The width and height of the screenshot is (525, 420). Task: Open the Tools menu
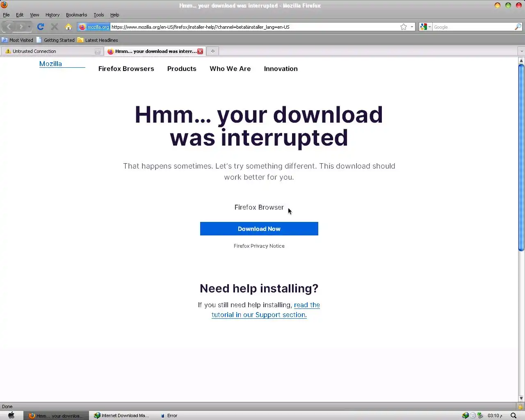pyautogui.click(x=99, y=15)
